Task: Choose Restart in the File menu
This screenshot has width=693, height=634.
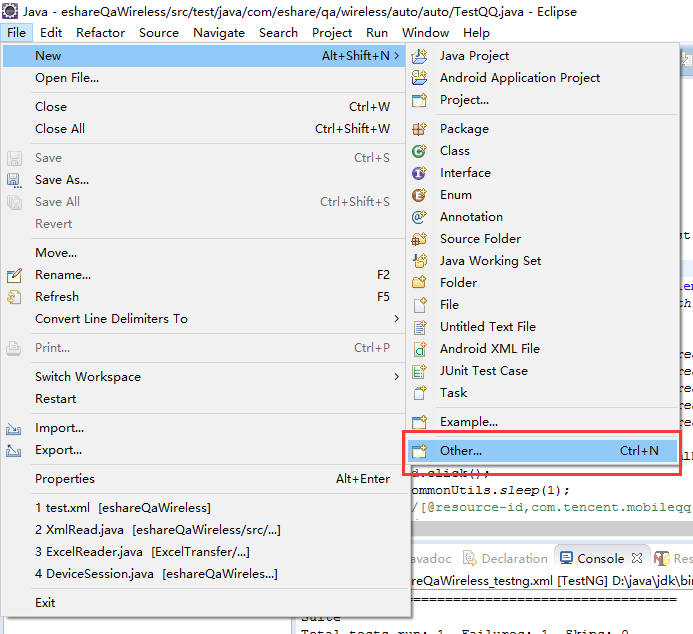Action: coord(204,399)
